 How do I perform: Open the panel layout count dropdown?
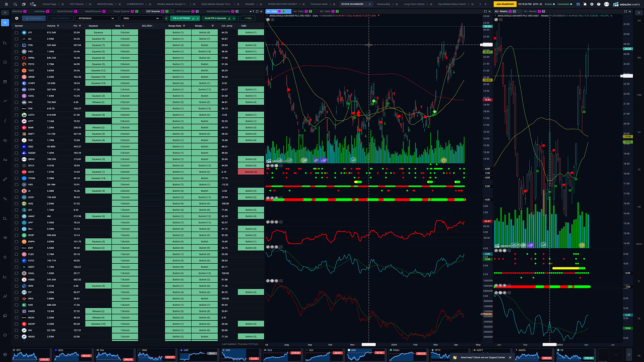(x=252, y=11)
